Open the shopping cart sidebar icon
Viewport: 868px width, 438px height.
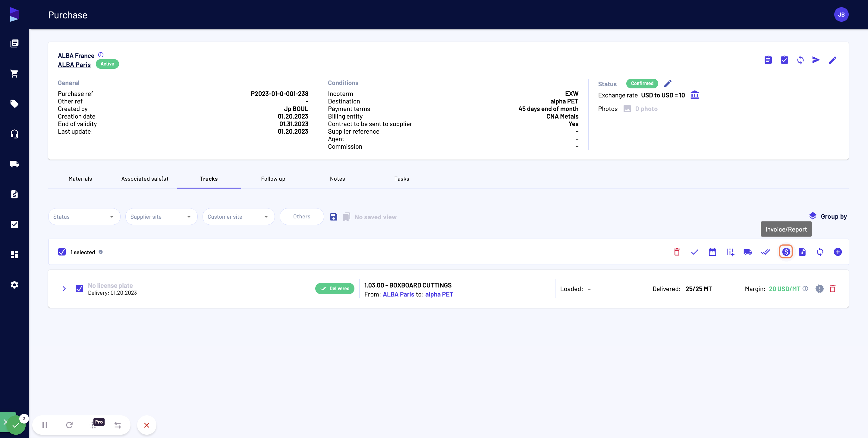[x=14, y=74]
